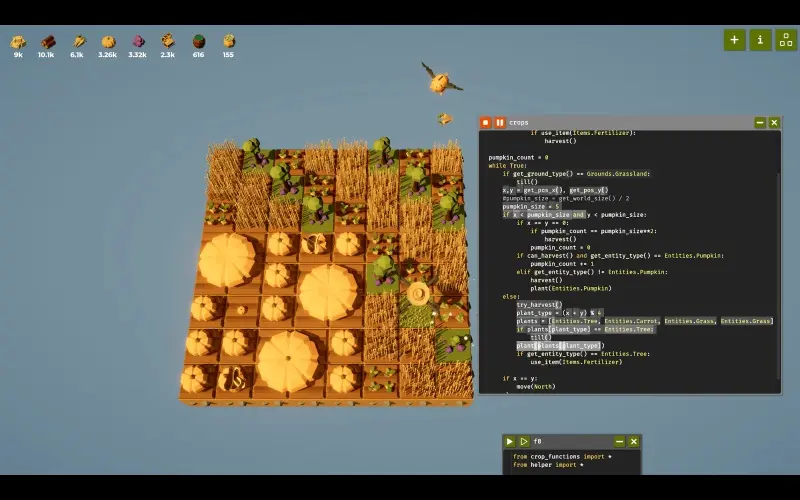Create a new code window with plus

coord(735,40)
